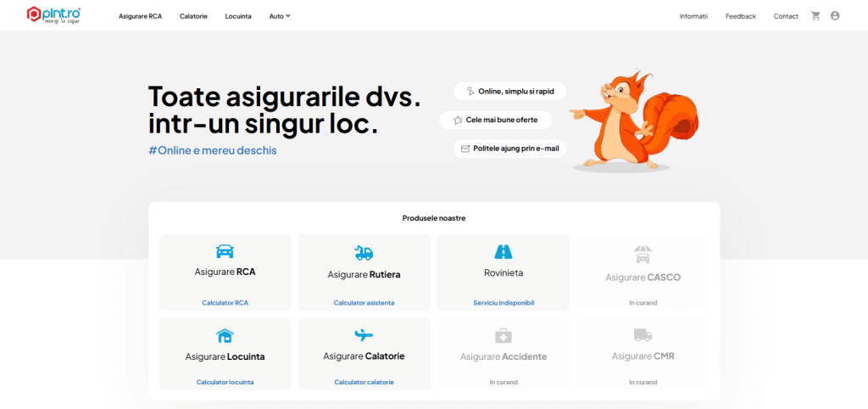
Task: Click the Produsele noastre heading
Action: (434, 218)
